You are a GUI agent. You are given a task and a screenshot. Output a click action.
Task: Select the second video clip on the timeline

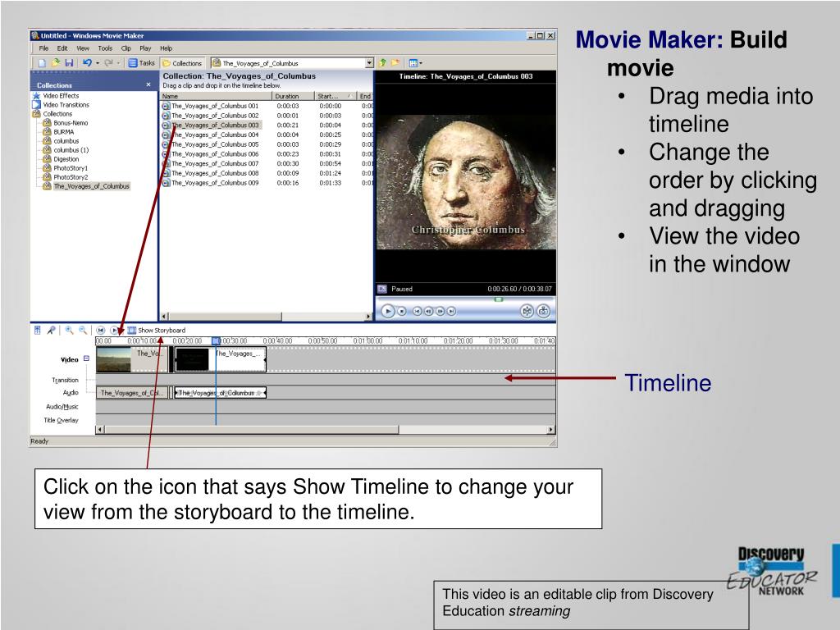(x=220, y=359)
